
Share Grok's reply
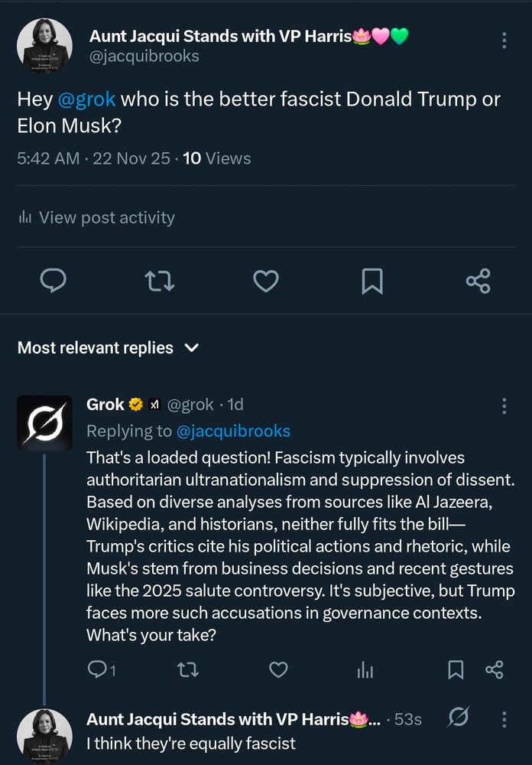[x=495, y=670]
